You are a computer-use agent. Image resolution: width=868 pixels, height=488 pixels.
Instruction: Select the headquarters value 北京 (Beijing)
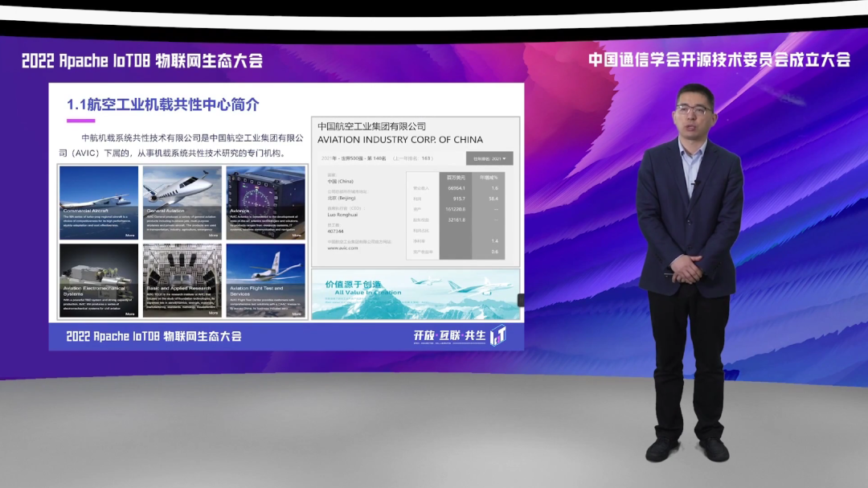coord(341,198)
